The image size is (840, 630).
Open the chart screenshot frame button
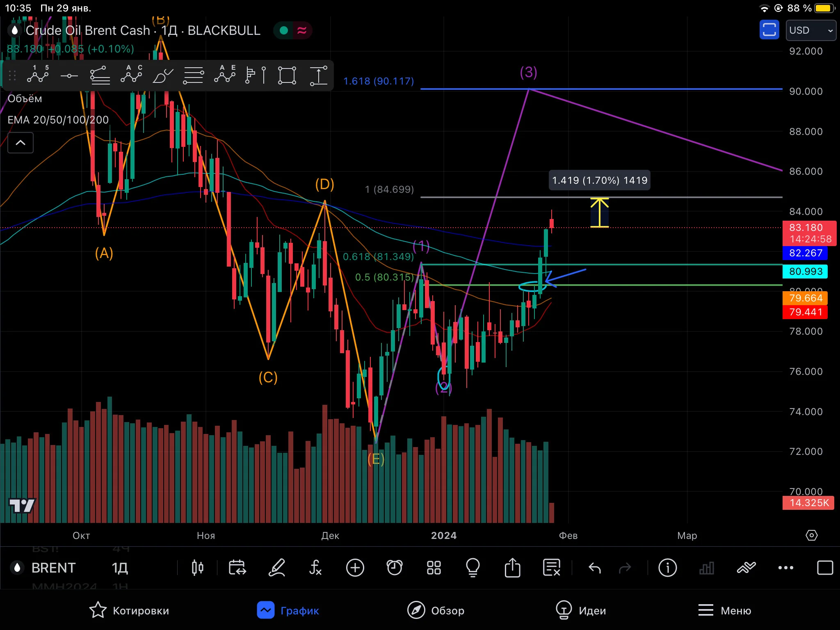point(769,30)
